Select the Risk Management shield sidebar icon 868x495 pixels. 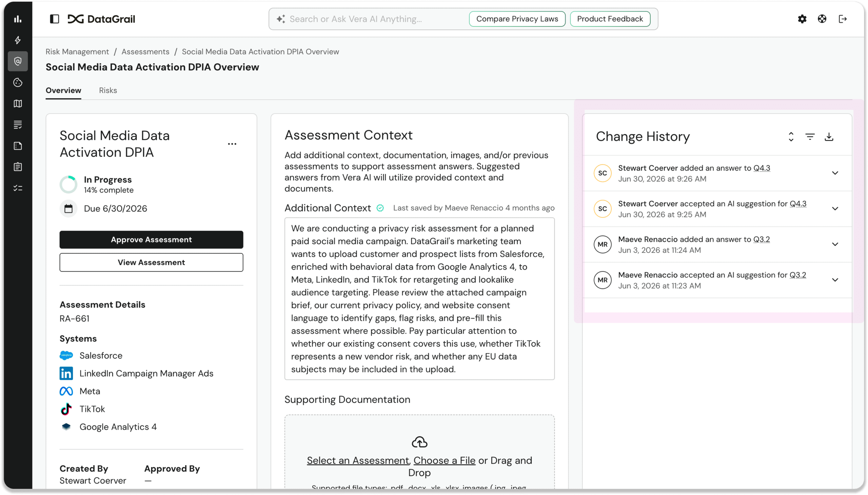coord(18,61)
